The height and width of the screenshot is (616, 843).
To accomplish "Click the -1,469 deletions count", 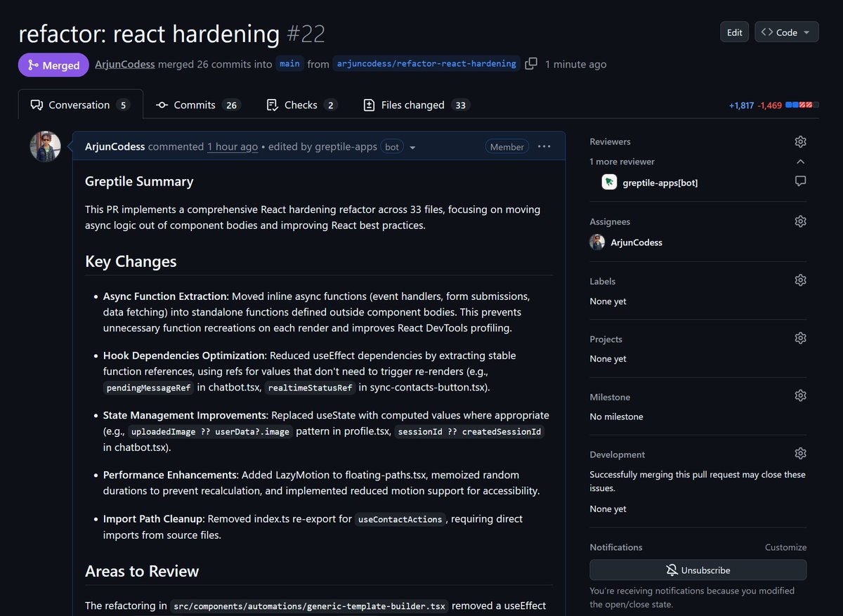I will pos(770,105).
